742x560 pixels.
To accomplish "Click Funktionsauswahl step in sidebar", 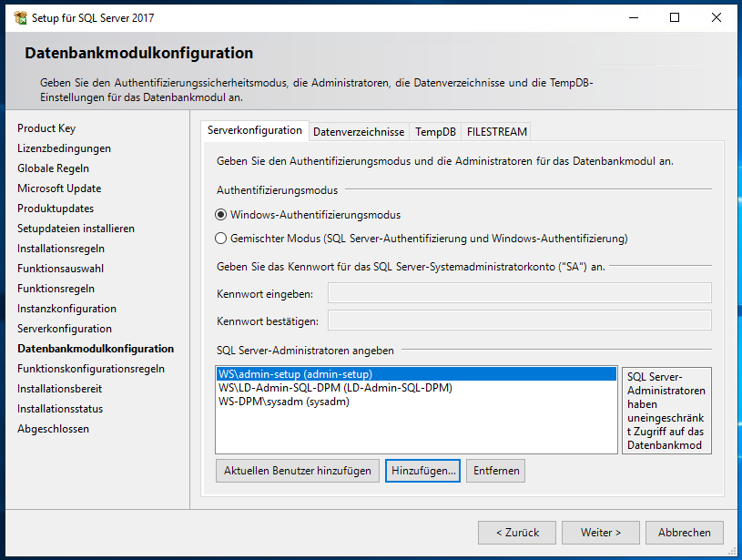I will [60, 269].
